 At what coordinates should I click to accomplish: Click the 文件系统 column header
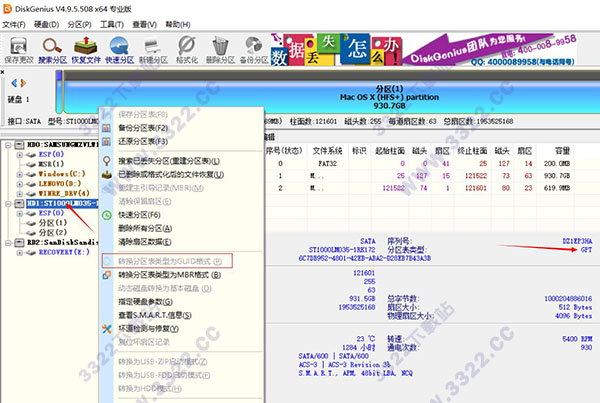pos(327,151)
